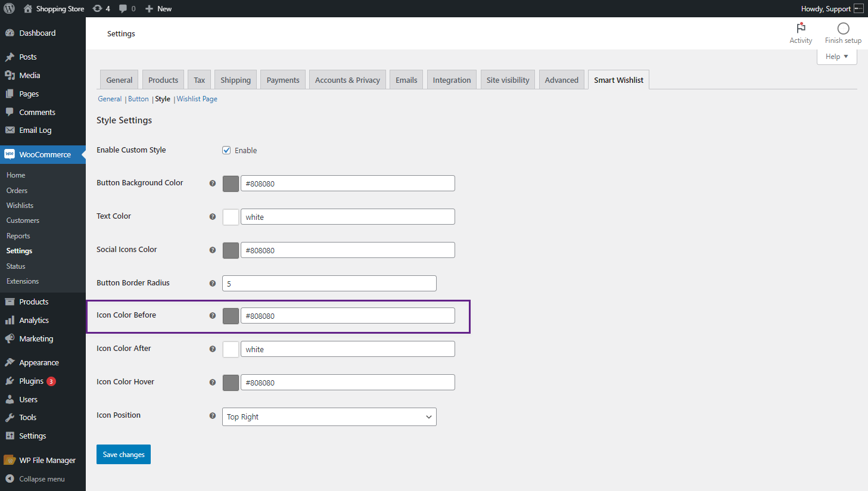Open the updates icon showing 4
This screenshot has height=491, width=868.
(x=98, y=8)
